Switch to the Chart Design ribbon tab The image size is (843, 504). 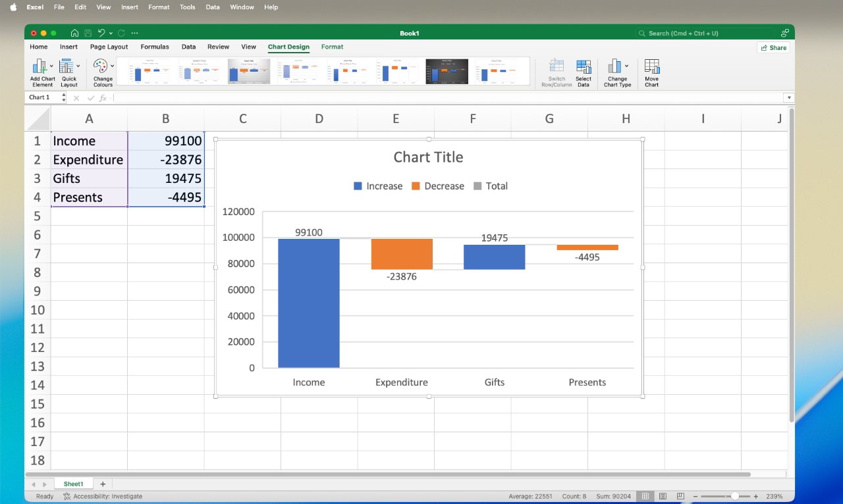point(288,47)
